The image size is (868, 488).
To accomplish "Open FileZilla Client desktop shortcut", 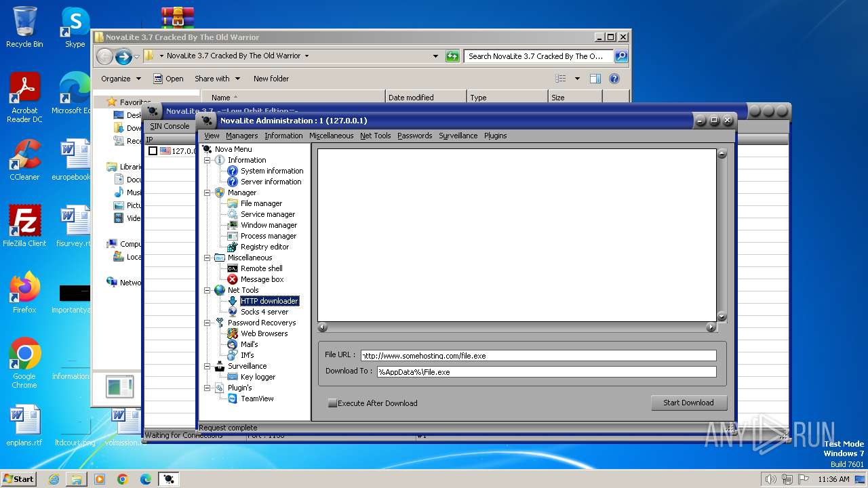I will tap(24, 226).
